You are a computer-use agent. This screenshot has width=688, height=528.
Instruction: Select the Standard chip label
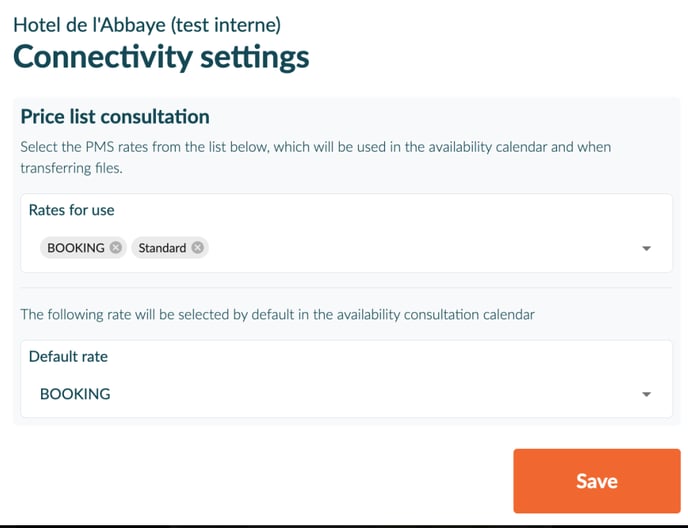(x=162, y=248)
